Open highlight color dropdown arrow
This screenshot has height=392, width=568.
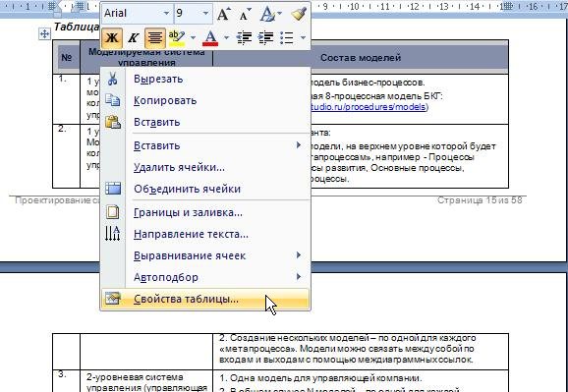(x=193, y=37)
